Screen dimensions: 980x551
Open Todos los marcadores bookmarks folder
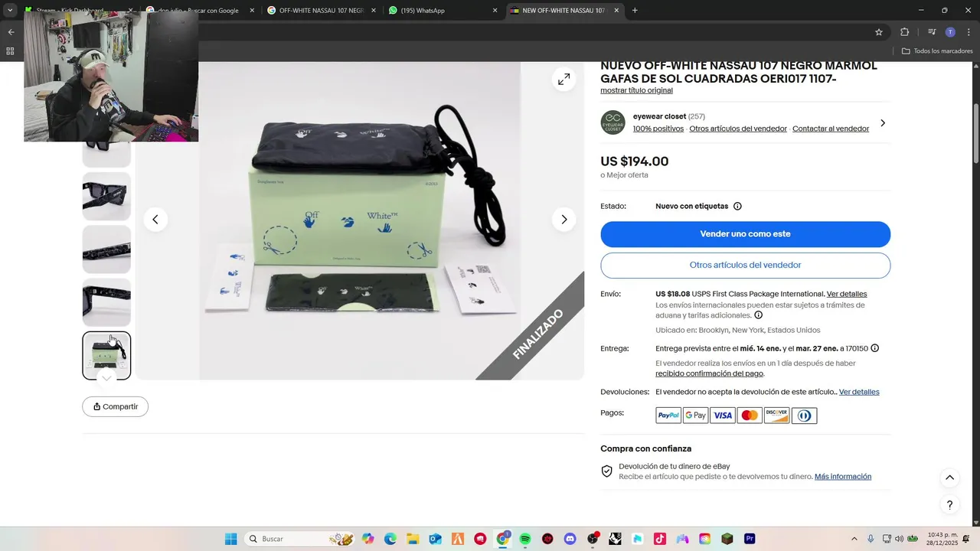(x=936, y=51)
